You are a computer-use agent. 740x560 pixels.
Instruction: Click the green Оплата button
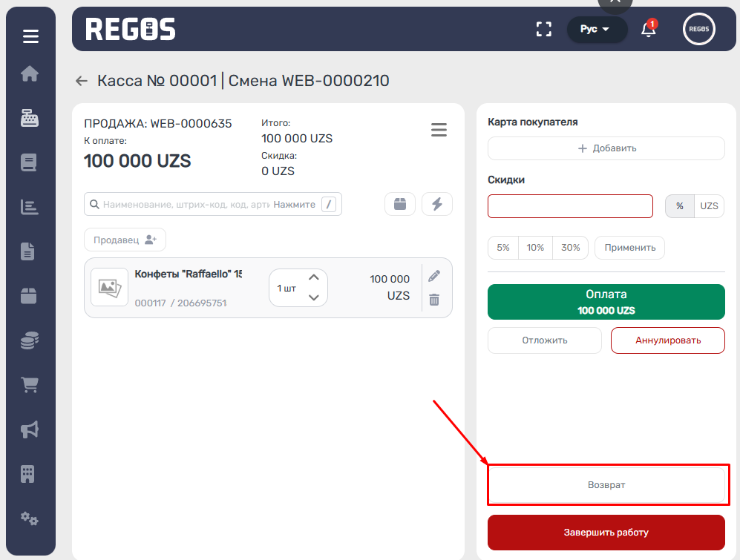(606, 302)
